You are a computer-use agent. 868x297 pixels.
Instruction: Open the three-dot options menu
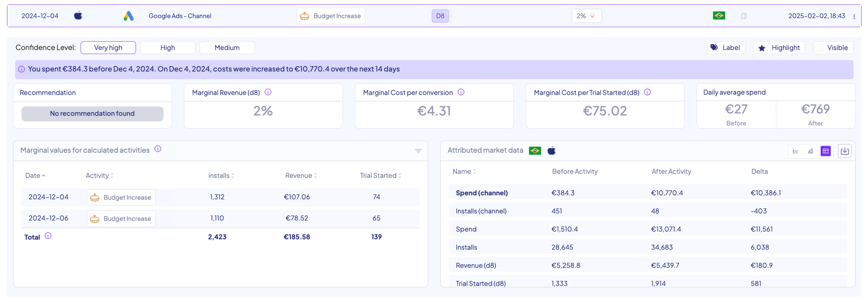coord(854,16)
